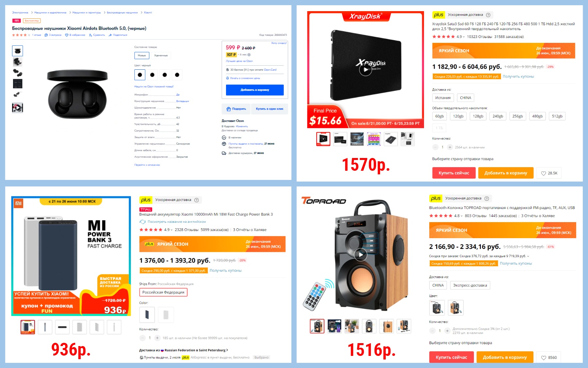Open video thumbnail in Xiaomi Airdots gallery
Image resolution: width=588 pixels, height=368 pixels.
[18, 108]
